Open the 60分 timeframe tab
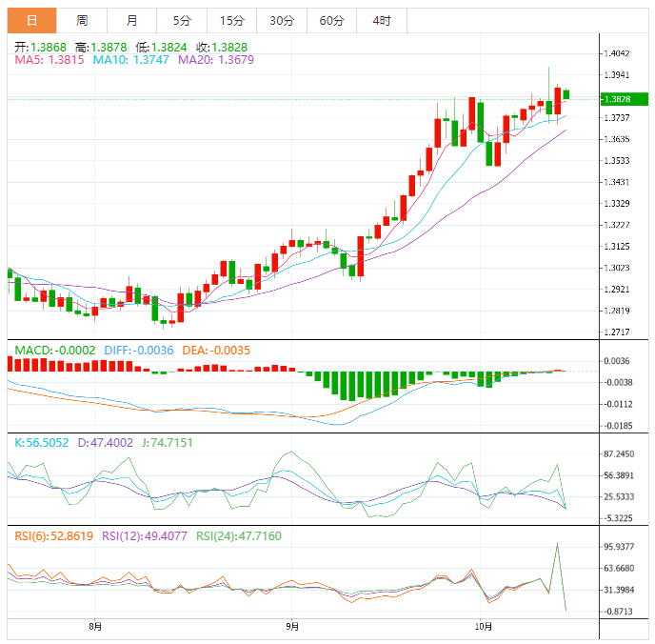 click(331, 20)
